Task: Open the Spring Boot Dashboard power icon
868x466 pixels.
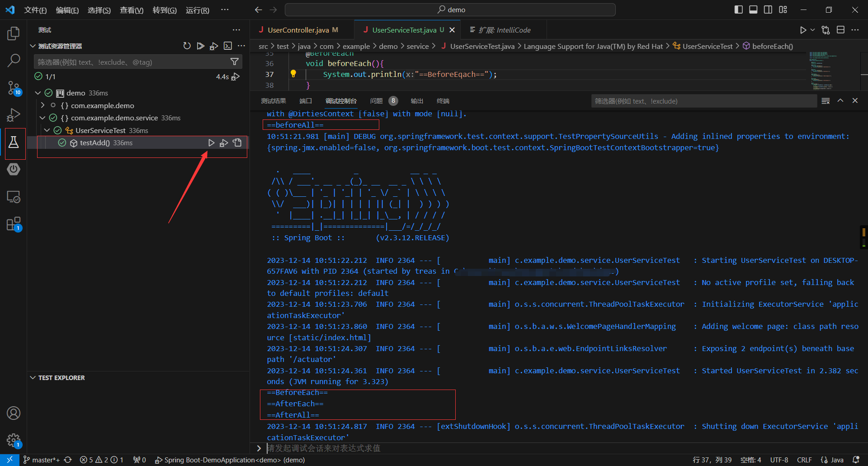Action: click(x=14, y=170)
